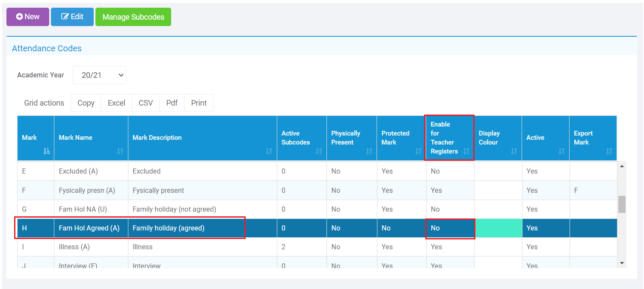The image size is (644, 289).
Task: Click the grid scrollbar down arrow
Action: pyautogui.click(x=622, y=263)
